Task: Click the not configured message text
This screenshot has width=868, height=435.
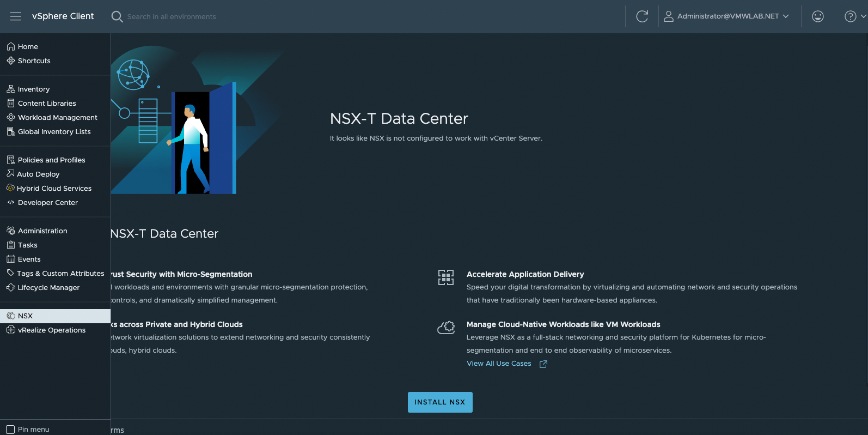Action: 436,138
